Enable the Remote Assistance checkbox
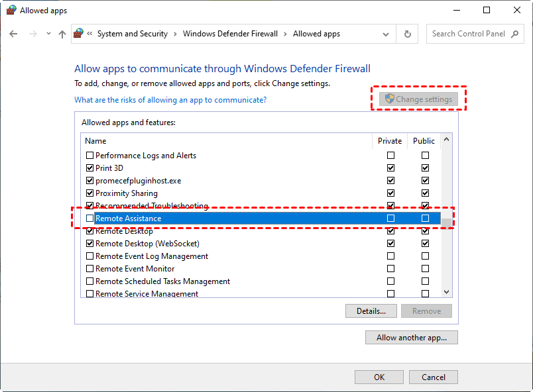The height and width of the screenshot is (392, 533). click(89, 219)
